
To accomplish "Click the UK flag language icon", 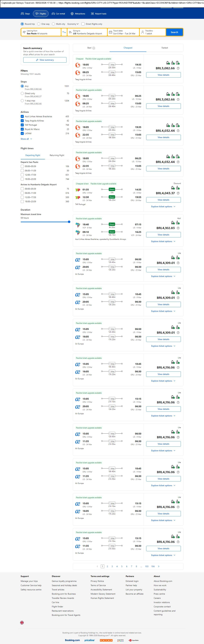I will 22,622.
